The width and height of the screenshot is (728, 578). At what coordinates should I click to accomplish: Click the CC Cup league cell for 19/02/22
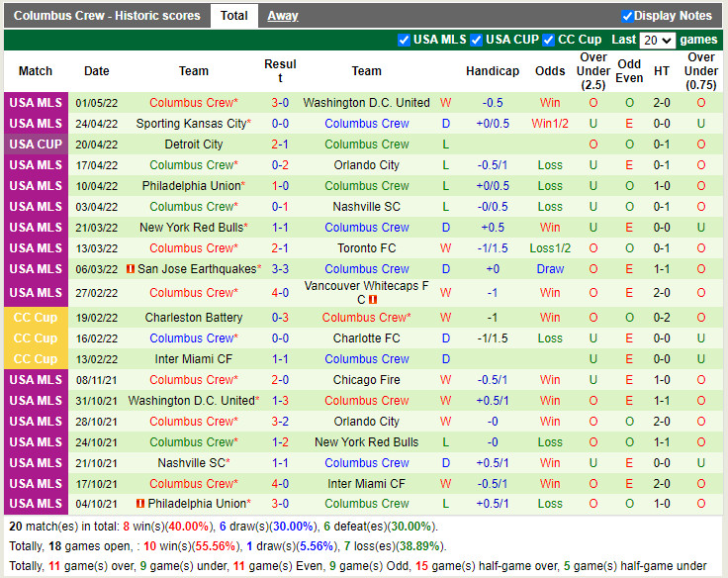click(36, 318)
